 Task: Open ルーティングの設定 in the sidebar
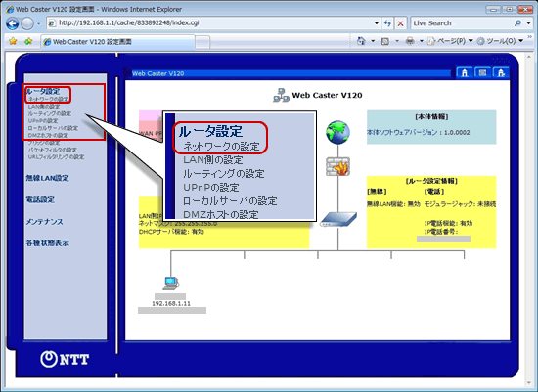pos(50,113)
